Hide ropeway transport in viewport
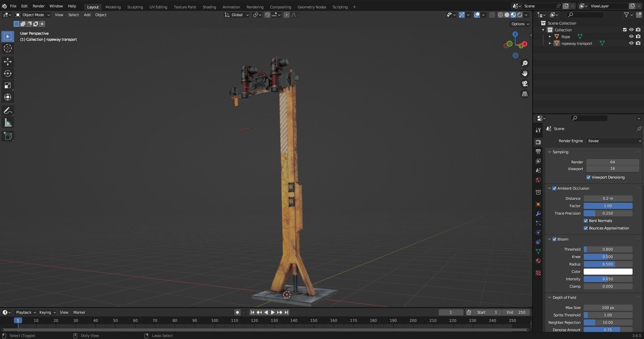The height and width of the screenshot is (339, 644). point(631,43)
